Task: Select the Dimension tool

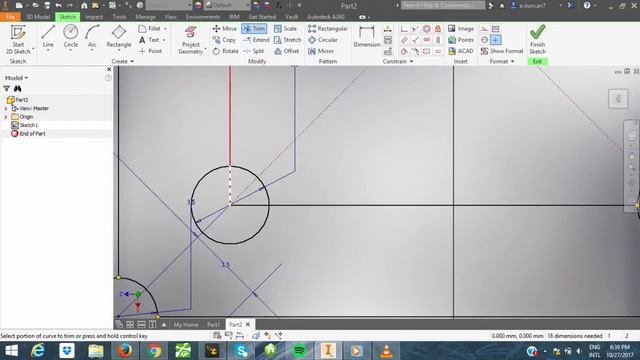Action: point(367,37)
